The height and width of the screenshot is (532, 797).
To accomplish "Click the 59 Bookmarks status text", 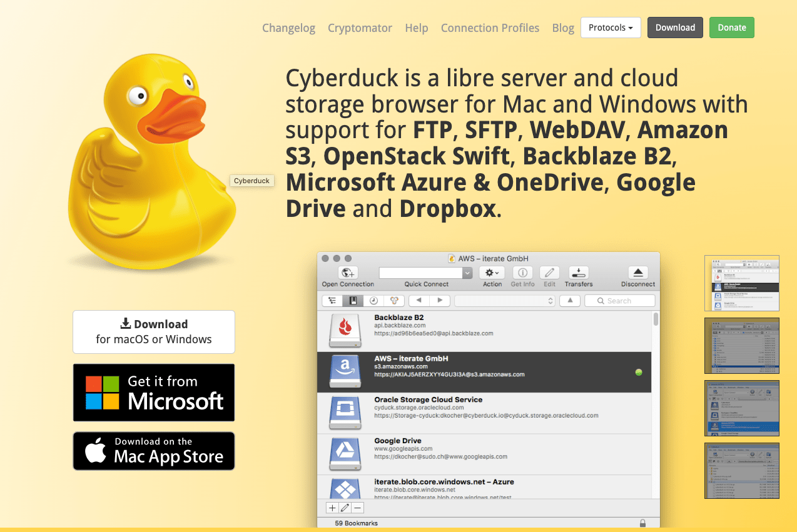I will tap(357, 523).
